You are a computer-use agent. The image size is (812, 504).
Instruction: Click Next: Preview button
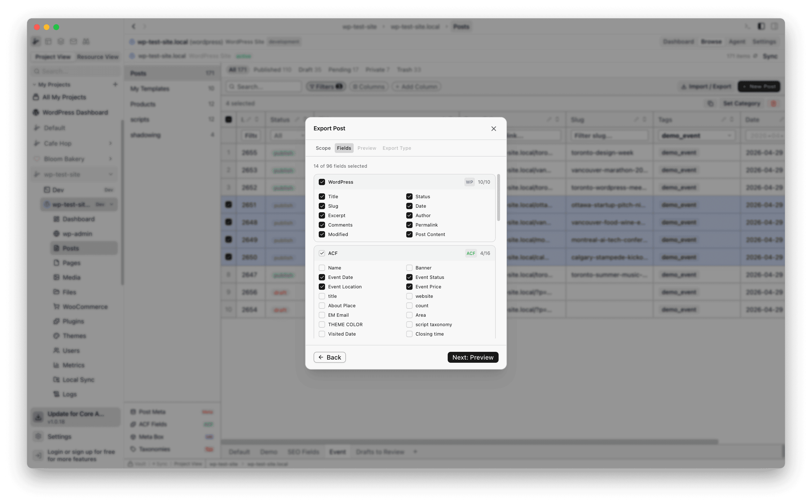point(473,357)
